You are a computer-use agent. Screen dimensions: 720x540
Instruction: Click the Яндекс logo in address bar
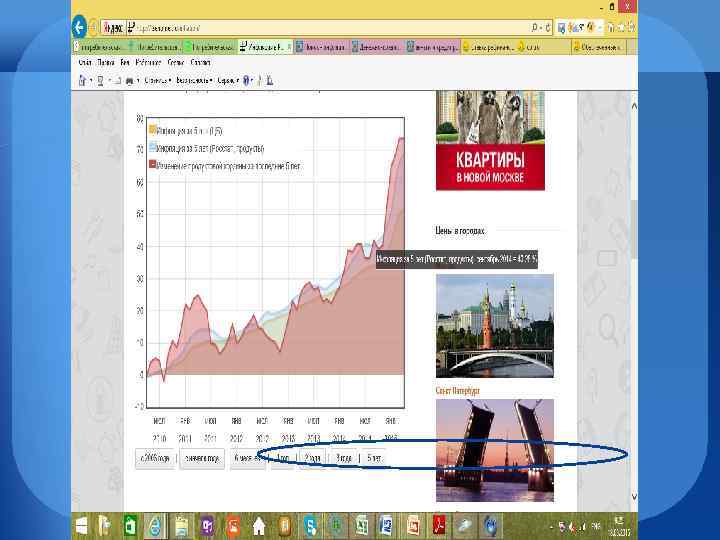[x=113, y=28]
